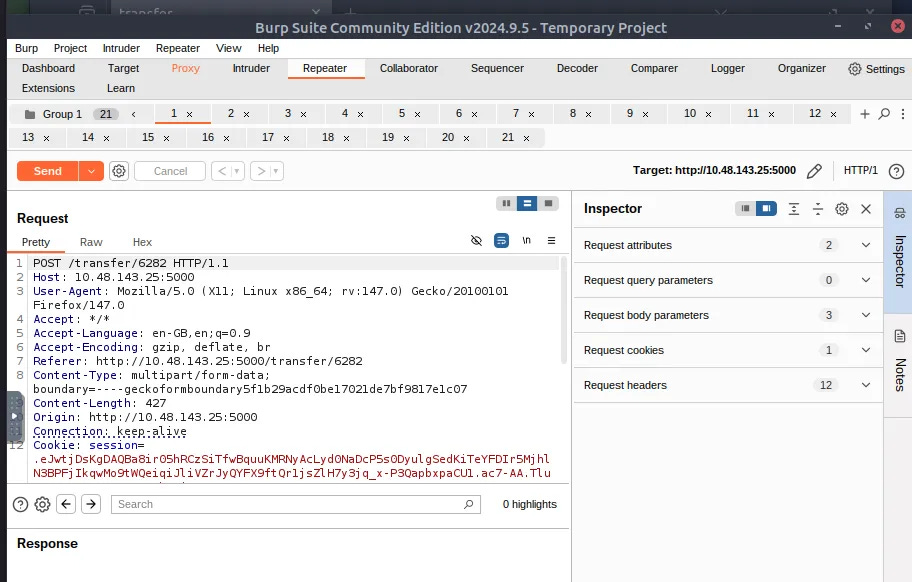Add new Repeater tab with plus

tap(864, 114)
